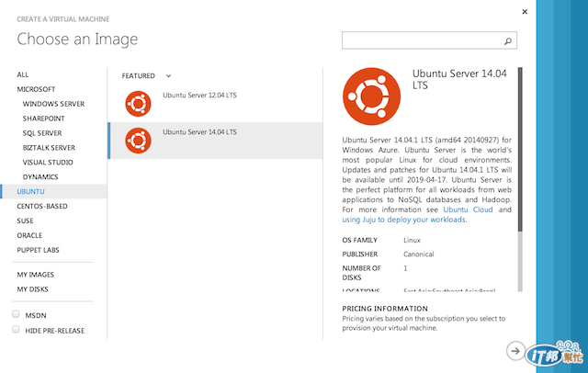588x373 pixels.
Task: Select the ALL category
Action: coord(22,74)
